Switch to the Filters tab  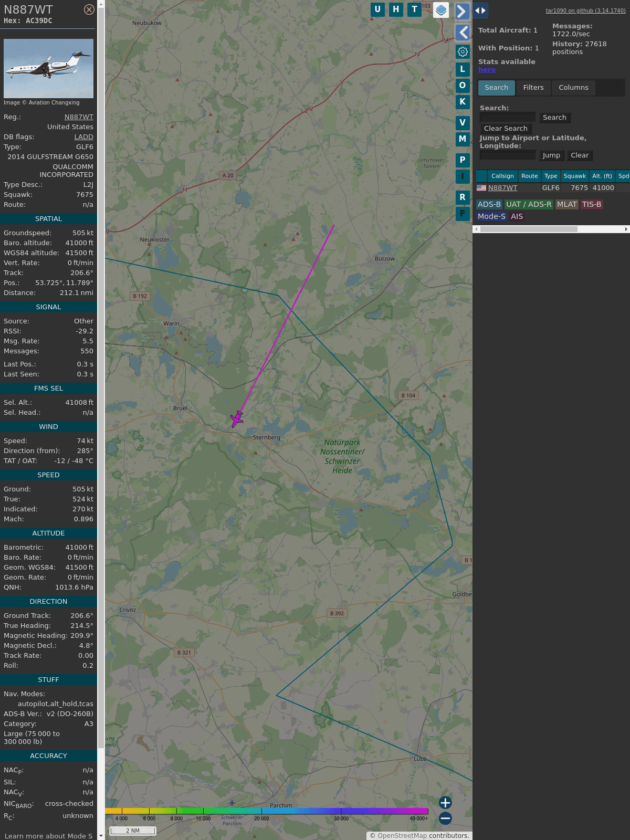coord(533,88)
